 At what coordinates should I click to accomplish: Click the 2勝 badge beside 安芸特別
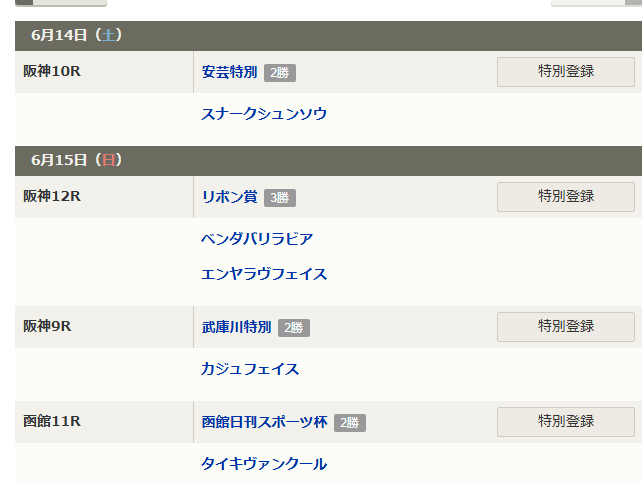coord(280,73)
